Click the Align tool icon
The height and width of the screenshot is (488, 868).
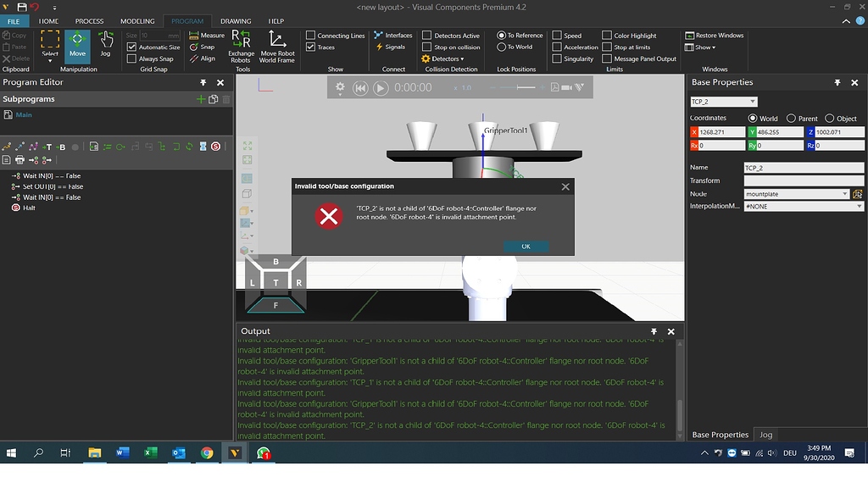(192, 58)
